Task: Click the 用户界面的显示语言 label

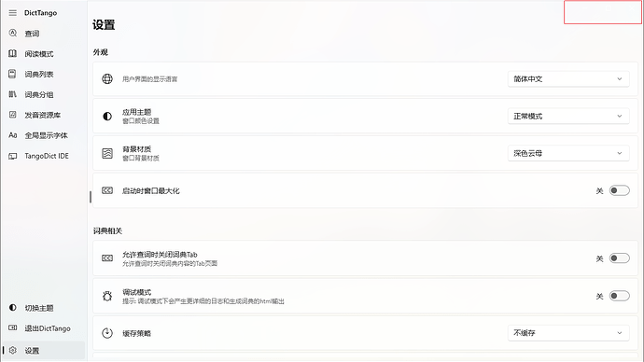Action: pyautogui.click(x=149, y=79)
